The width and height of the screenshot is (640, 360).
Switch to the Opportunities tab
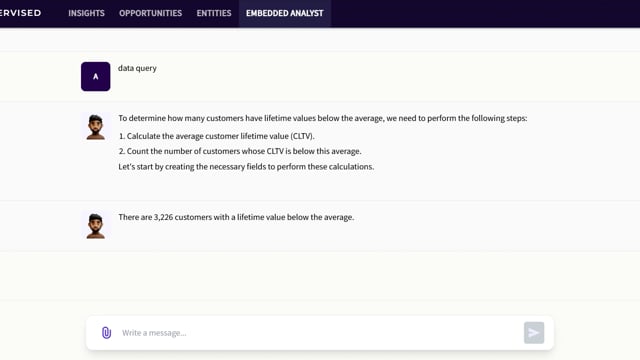click(x=151, y=13)
